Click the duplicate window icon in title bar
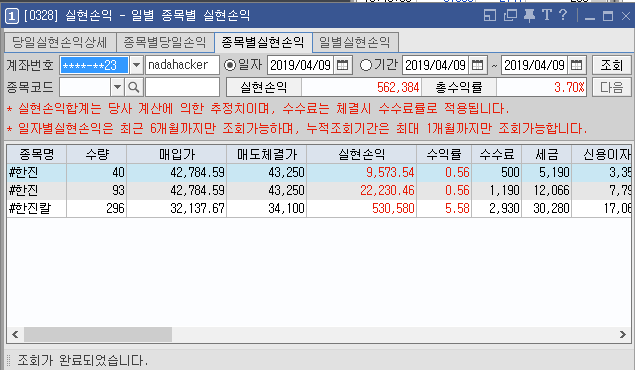This screenshot has height=370, width=635. pos(510,15)
